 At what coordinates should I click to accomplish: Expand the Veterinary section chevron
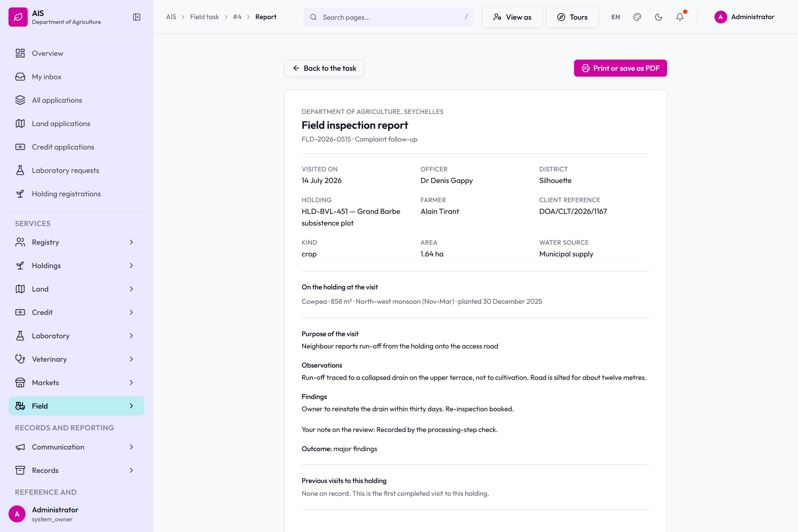point(131,359)
